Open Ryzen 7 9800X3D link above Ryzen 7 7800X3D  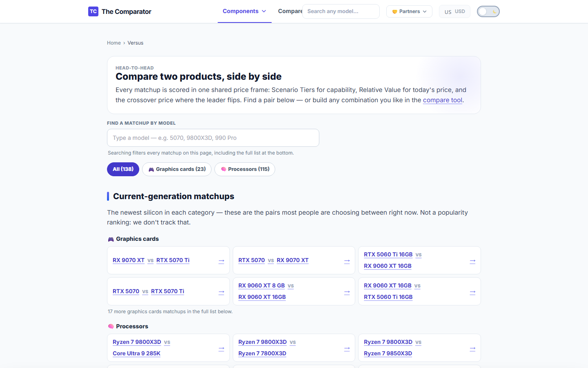pyautogui.click(x=263, y=342)
